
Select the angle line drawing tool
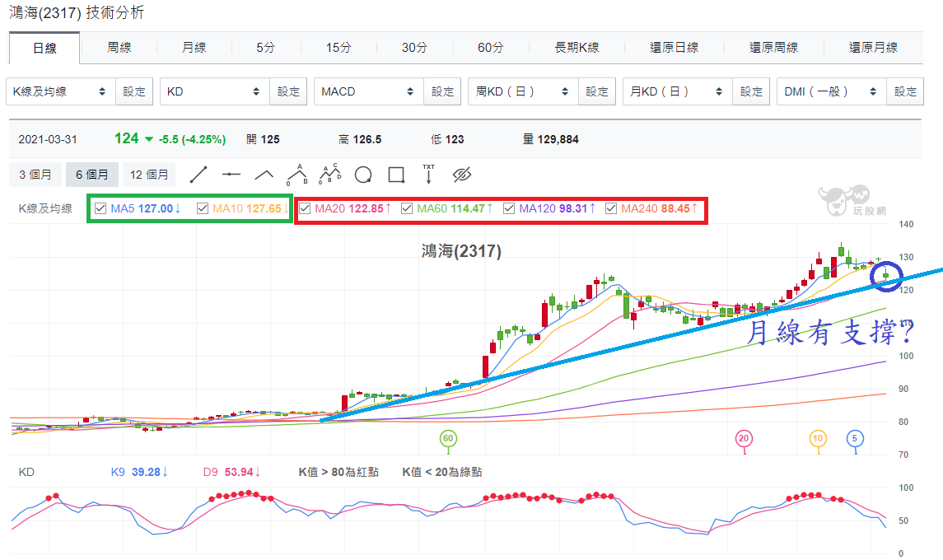click(264, 175)
